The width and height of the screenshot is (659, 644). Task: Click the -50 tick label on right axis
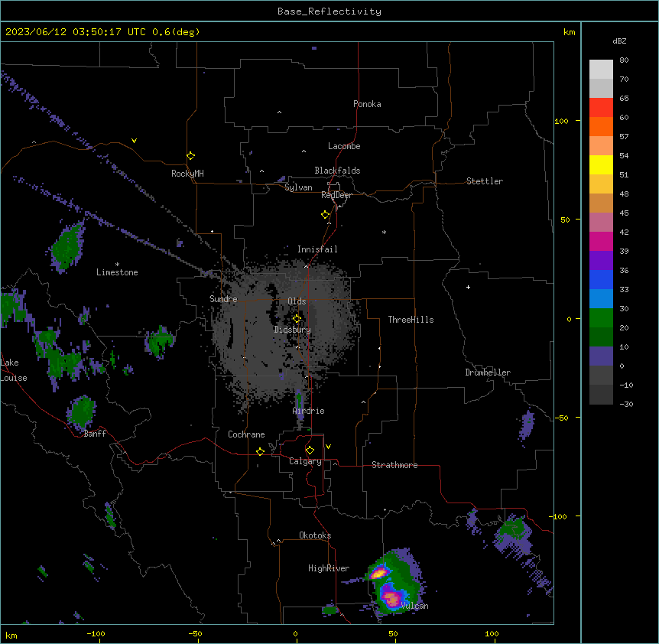[561, 418]
